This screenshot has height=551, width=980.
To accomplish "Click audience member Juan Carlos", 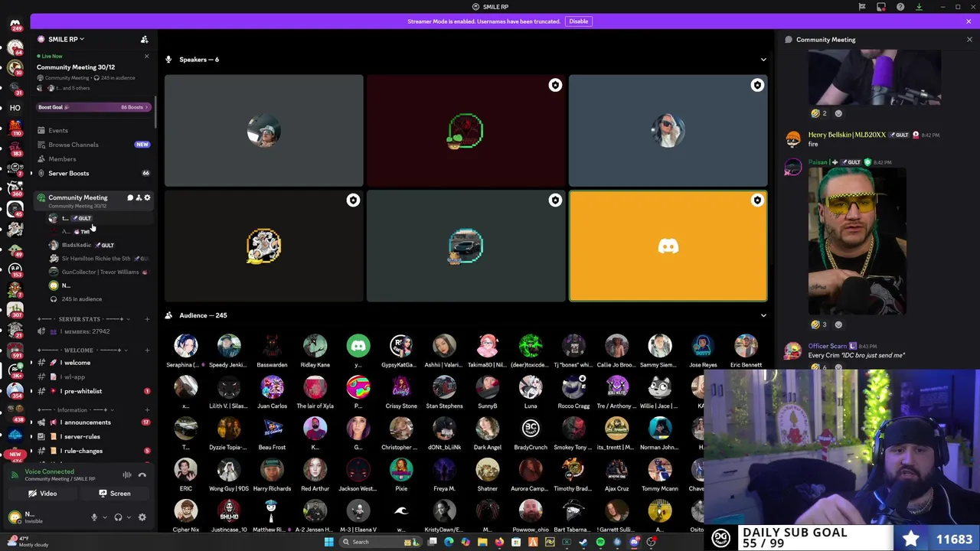I will click(272, 392).
